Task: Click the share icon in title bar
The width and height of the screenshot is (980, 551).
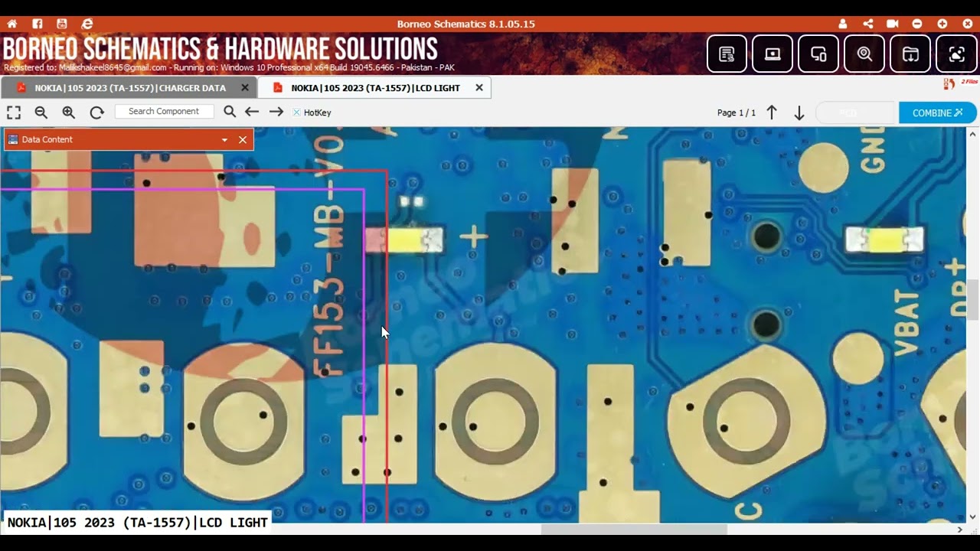Action: (867, 24)
